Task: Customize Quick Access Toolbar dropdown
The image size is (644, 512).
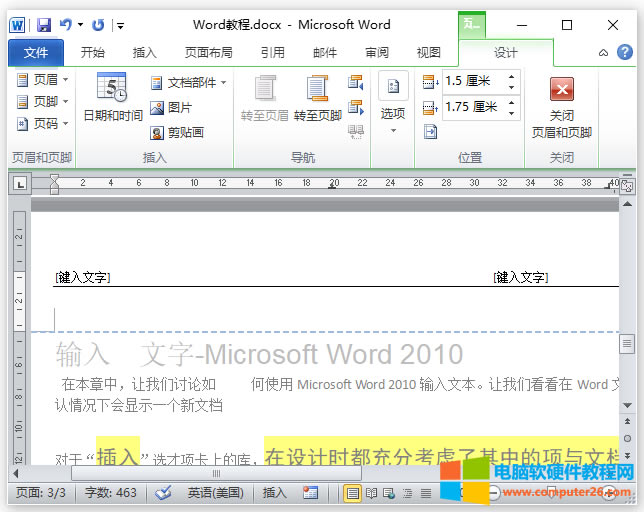Action: pos(120,25)
